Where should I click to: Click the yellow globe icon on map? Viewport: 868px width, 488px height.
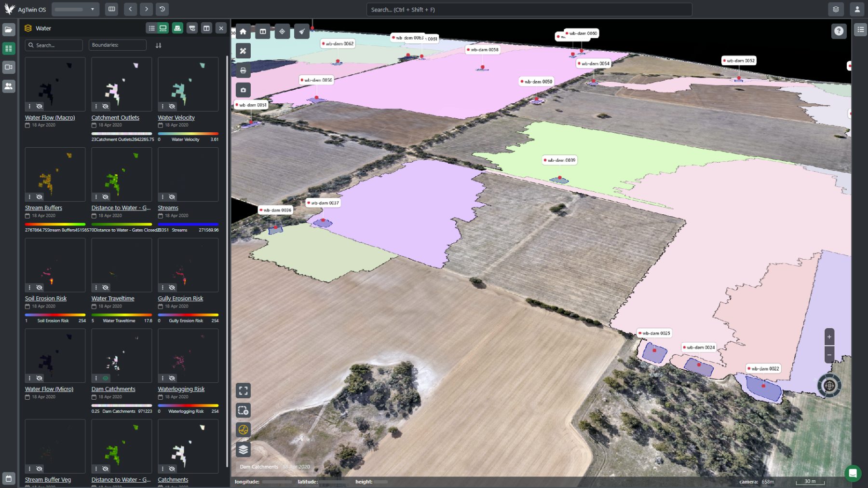[243, 430]
